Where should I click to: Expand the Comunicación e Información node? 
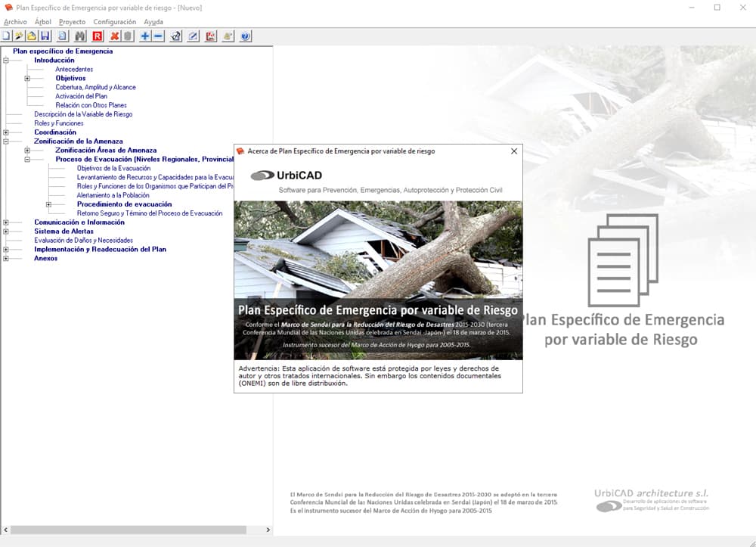coord(6,222)
